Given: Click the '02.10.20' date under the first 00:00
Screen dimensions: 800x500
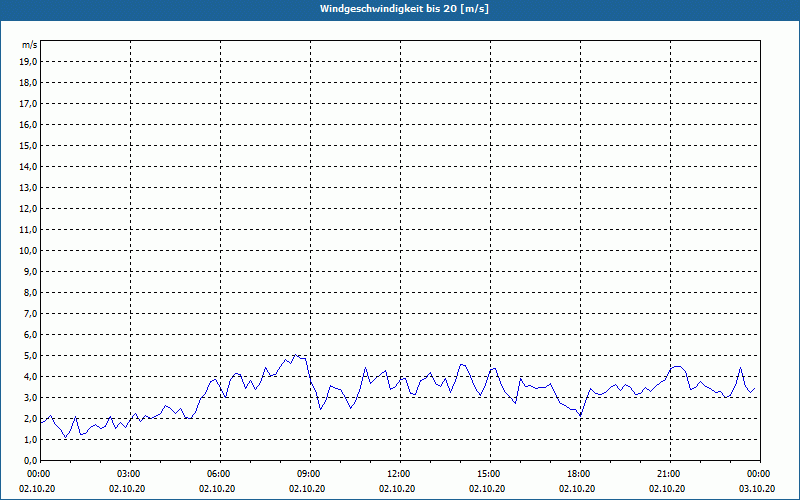Looking at the screenshot, I should tap(37, 489).
